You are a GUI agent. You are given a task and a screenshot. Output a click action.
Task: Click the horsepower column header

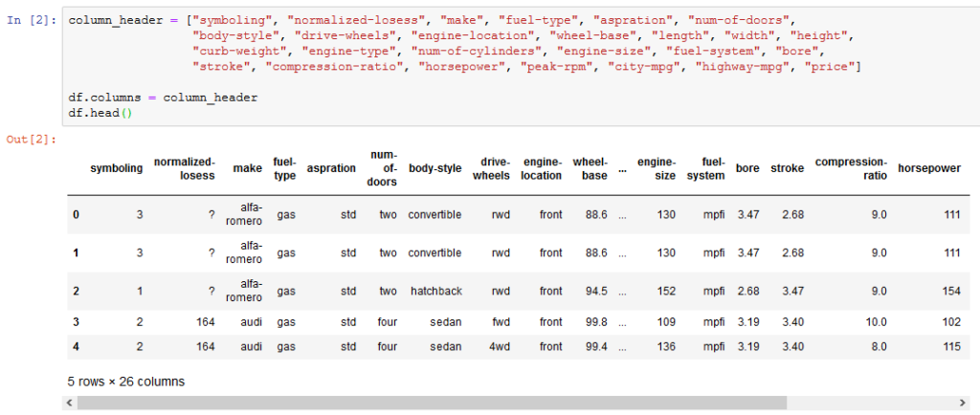point(929,168)
